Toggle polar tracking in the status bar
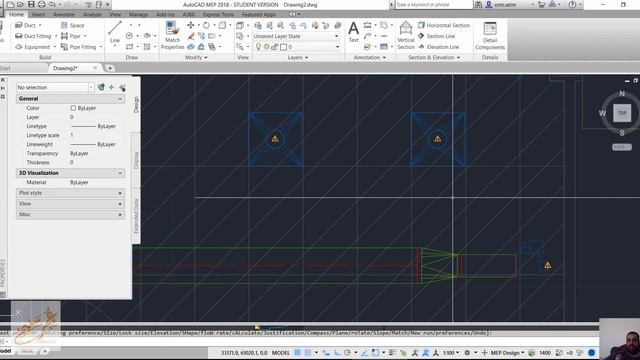The width and height of the screenshot is (640, 360). 347,353
